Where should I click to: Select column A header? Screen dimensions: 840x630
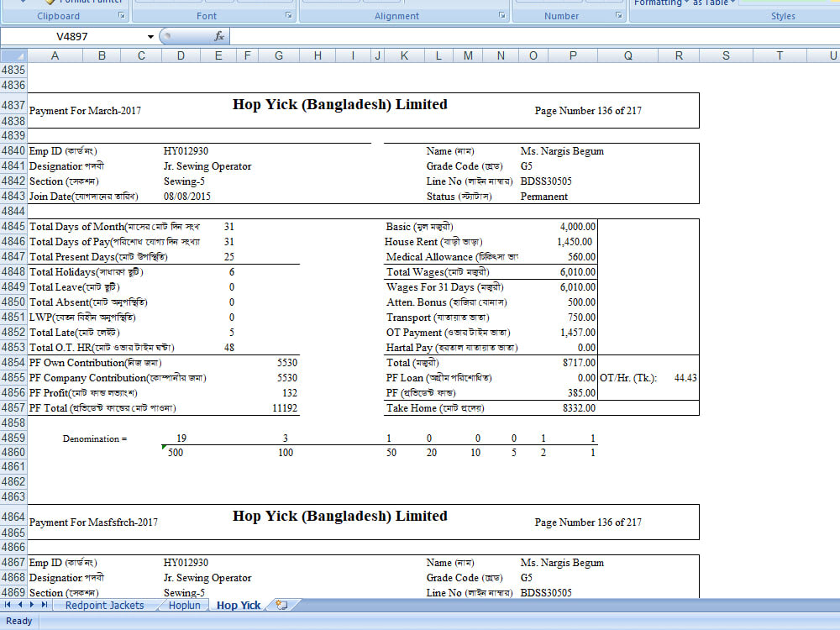tap(55, 55)
